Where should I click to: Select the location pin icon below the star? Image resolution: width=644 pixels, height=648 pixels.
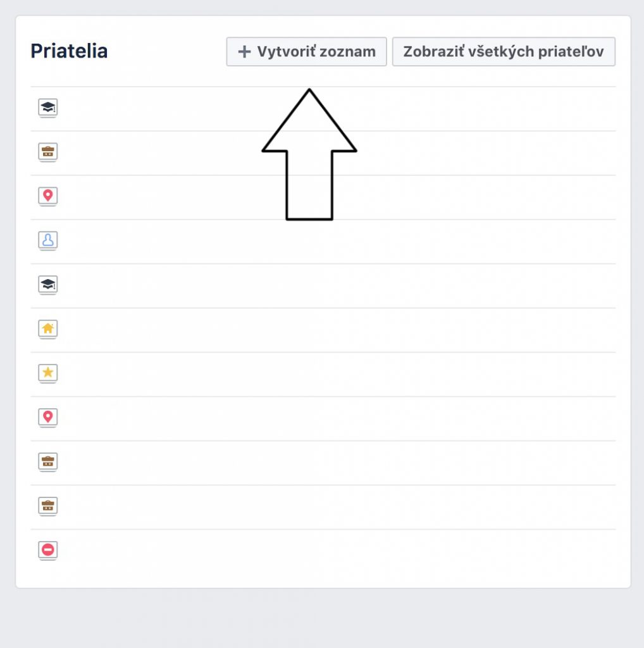[x=48, y=418]
